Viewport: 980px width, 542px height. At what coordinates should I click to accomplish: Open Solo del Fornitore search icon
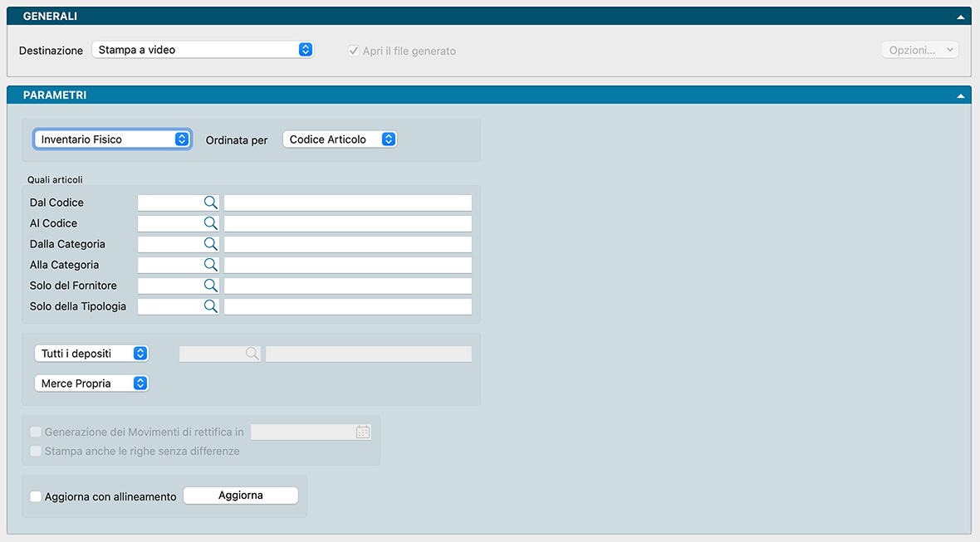tap(210, 286)
